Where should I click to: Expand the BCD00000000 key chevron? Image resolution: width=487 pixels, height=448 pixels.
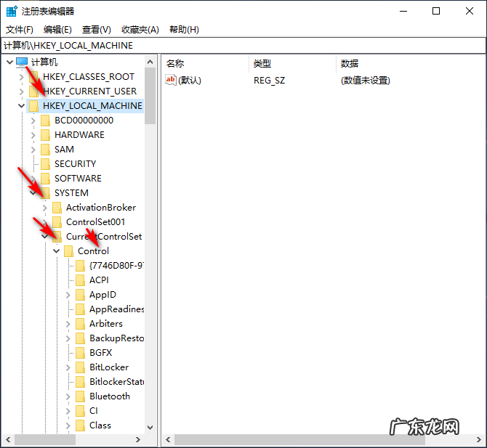pyautogui.click(x=33, y=121)
